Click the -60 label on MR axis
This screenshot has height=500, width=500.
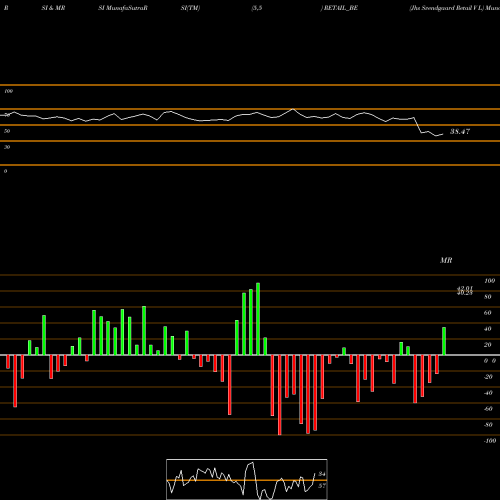(x=488, y=409)
